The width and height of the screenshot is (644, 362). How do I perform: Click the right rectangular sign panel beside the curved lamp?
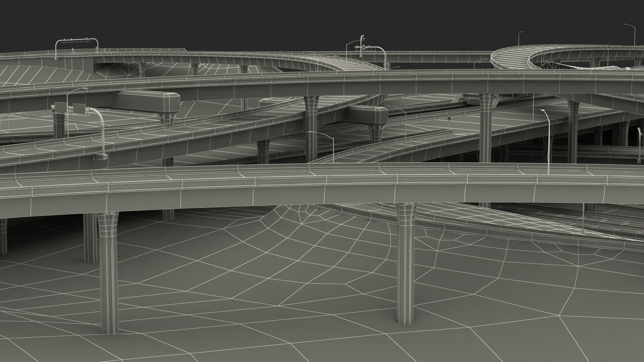[79, 108]
